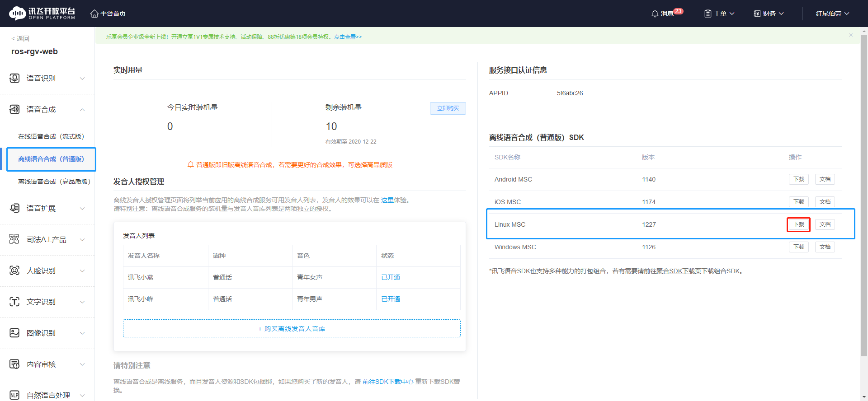Open the 工单 dropdown arrow
The height and width of the screenshot is (401, 868).
click(732, 14)
